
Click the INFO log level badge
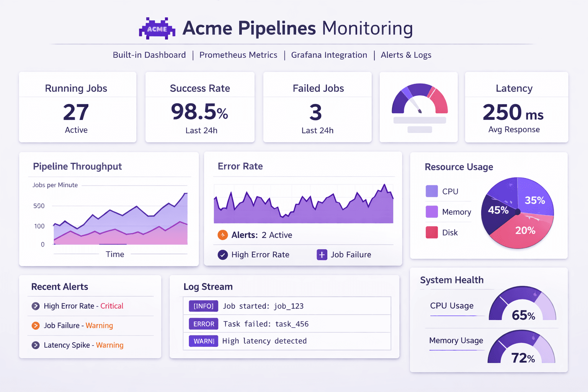[203, 306]
